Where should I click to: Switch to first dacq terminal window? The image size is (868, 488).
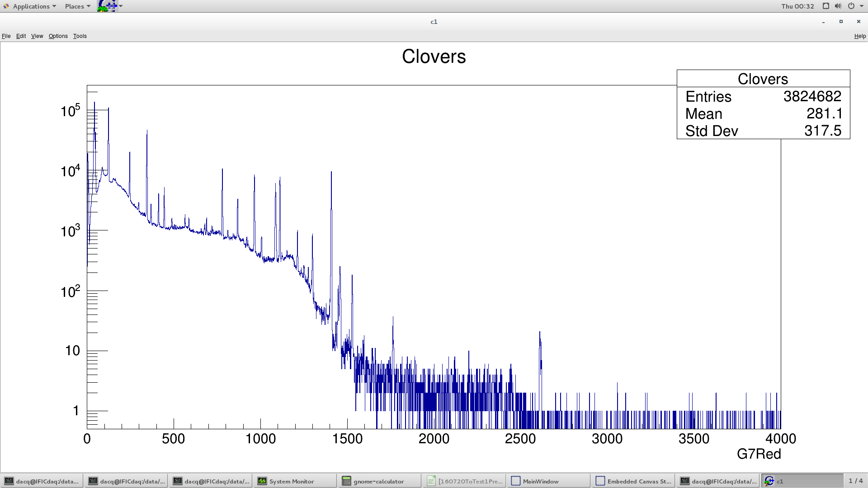click(x=42, y=481)
